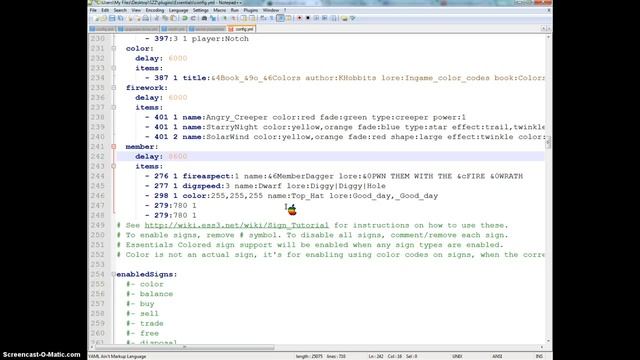Click the Replace toolbar icon
Image resolution: width=640 pixels, height=360 pixels.
pos(212,18)
